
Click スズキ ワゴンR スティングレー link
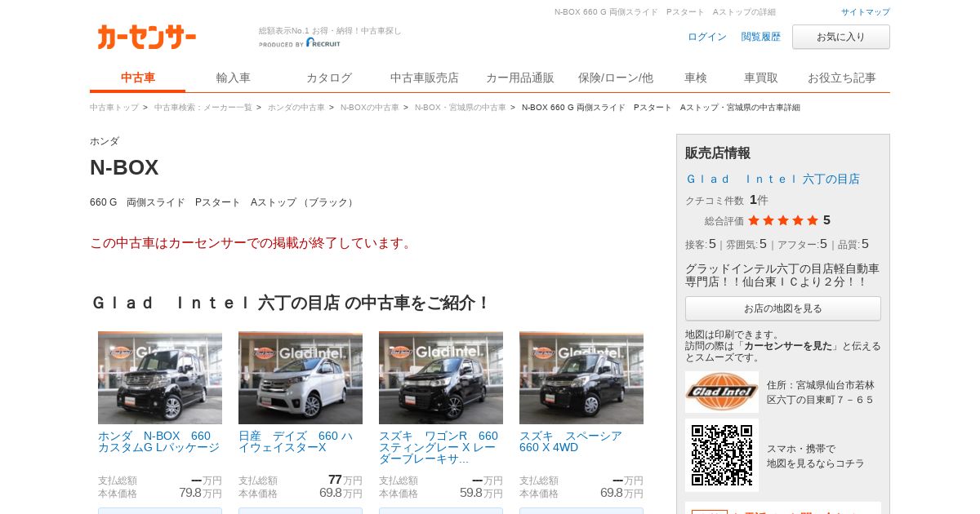tap(439, 447)
